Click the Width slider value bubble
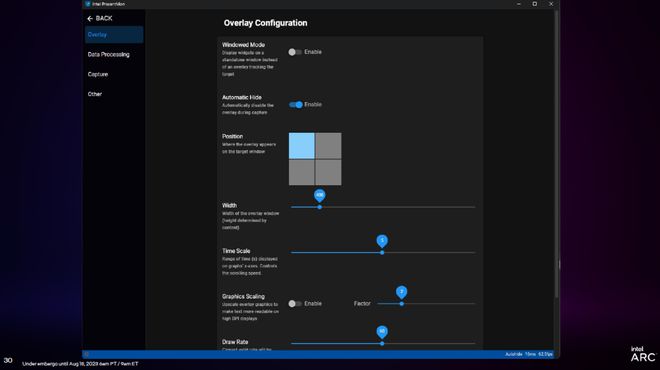660x370 pixels. pos(319,195)
